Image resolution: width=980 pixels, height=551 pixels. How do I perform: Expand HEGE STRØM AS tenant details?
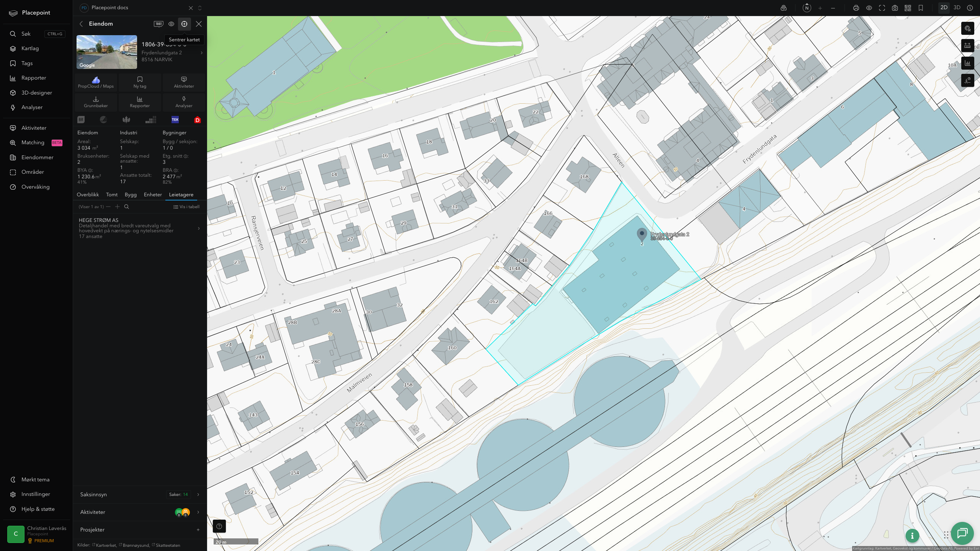tap(140, 228)
